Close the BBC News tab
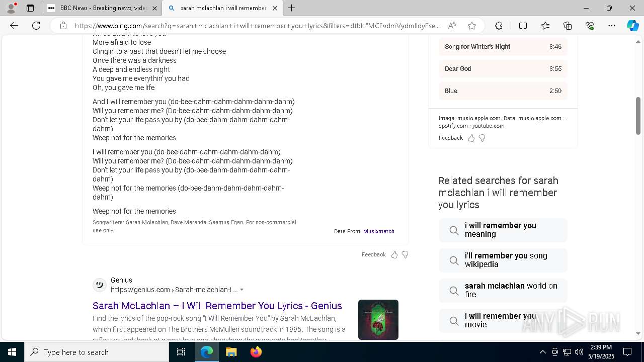644x362 pixels. [154, 8]
